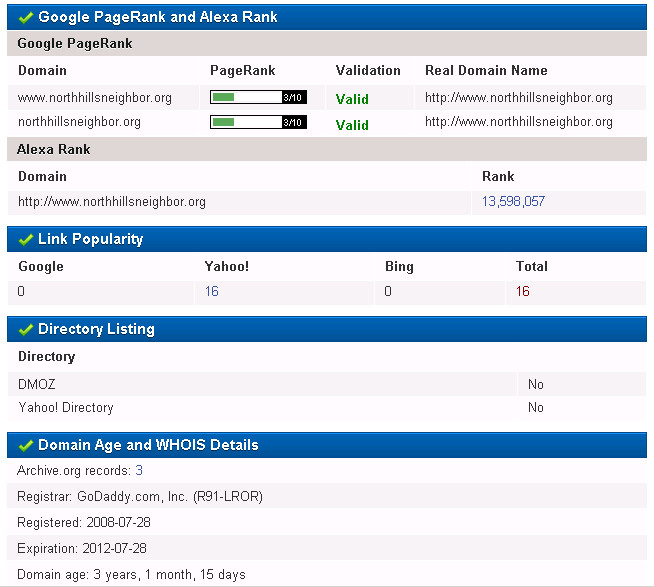Click the Alexa Rank subsection heading
Screen dimensions: 654x587
[x=54, y=149]
